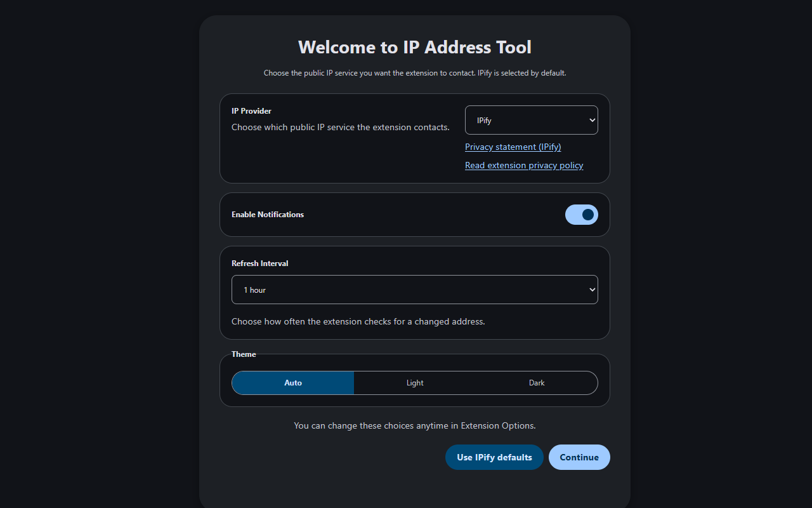The image size is (812, 508).
Task: Click the description about checking for a changed address
Action: (x=358, y=321)
